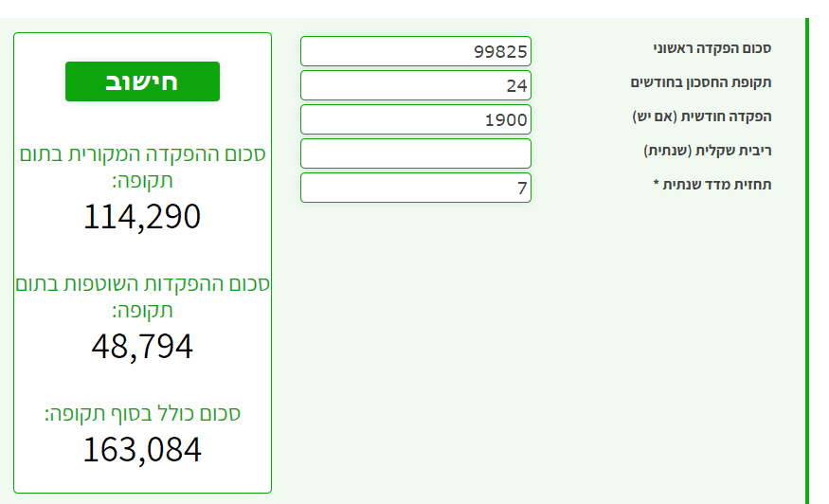
Task: Click the result value 48,794
Action: click(x=142, y=347)
